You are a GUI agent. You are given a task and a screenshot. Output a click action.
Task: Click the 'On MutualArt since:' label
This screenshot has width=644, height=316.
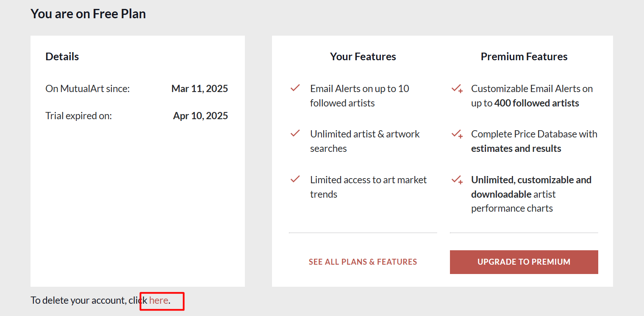point(88,89)
